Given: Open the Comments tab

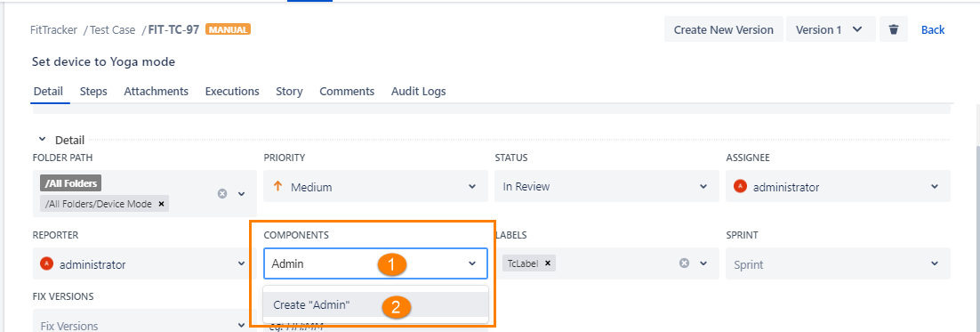Looking at the screenshot, I should [347, 92].
